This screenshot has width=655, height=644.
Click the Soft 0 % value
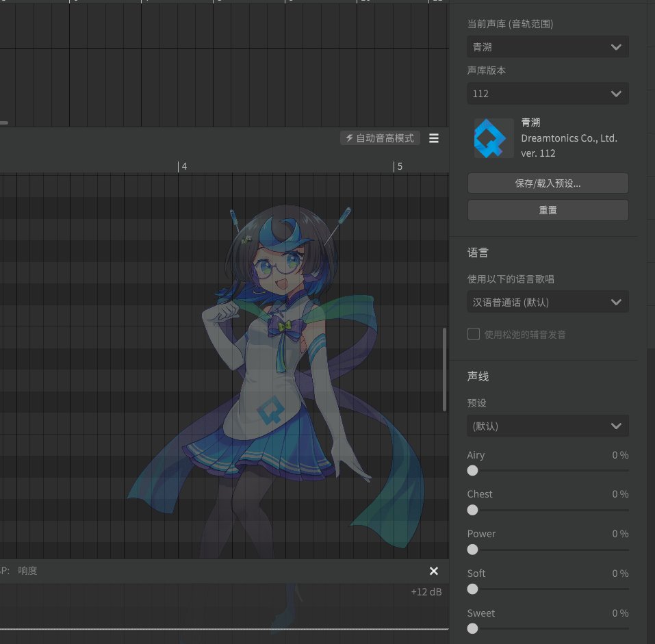(620, 574)
